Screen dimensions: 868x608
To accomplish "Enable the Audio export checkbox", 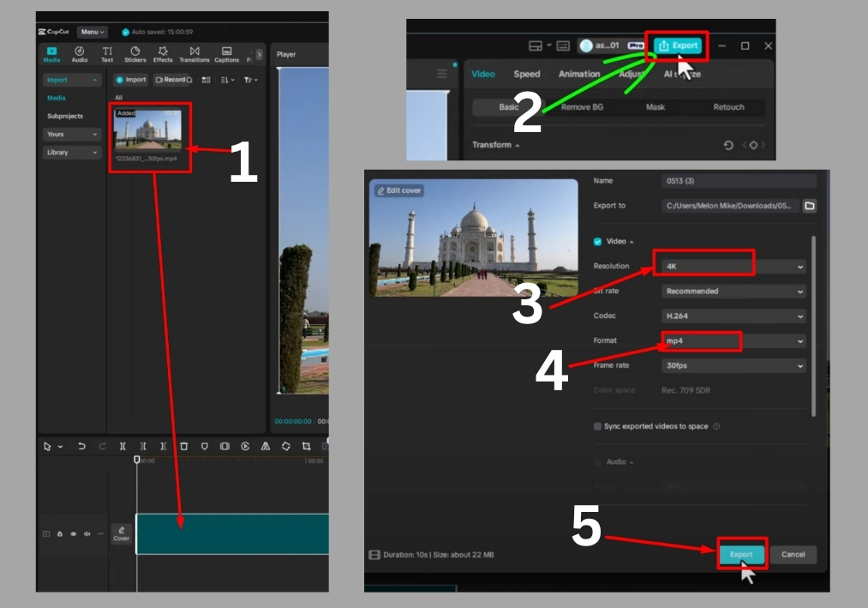I will [x=597, y=461].
